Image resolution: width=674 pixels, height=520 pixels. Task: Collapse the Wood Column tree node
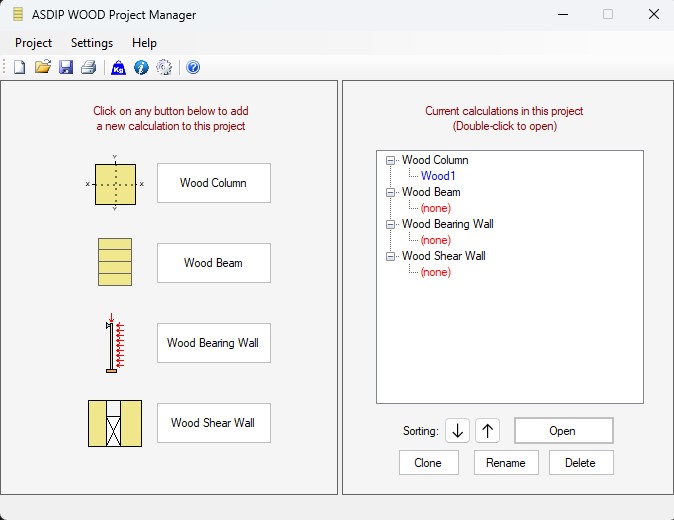pos(390,160)
